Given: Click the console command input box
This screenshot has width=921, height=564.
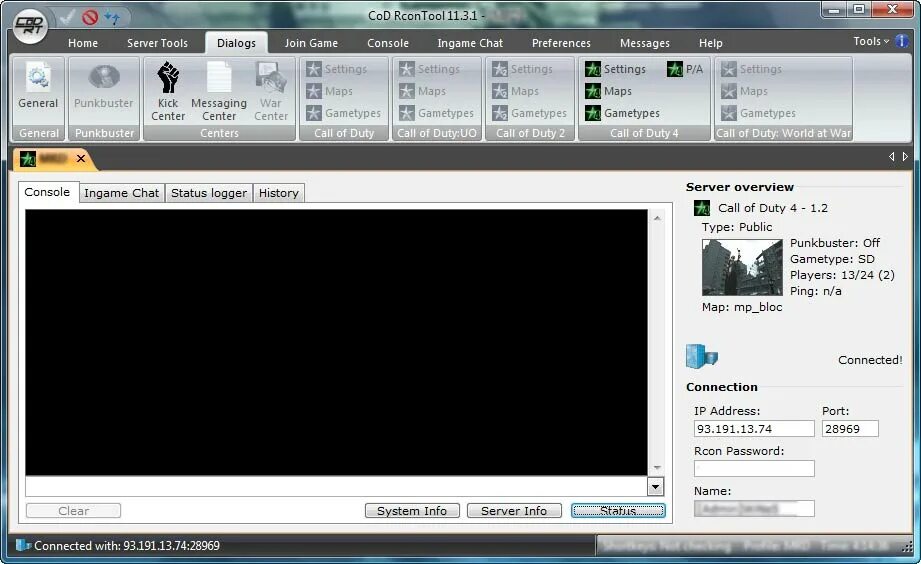Looking at the screenshot, I should point(337,486).
